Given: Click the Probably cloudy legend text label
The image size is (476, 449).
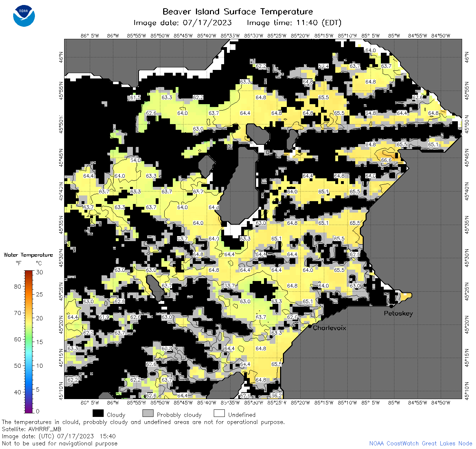Looking at the screenshot, I should pos(179,415).
